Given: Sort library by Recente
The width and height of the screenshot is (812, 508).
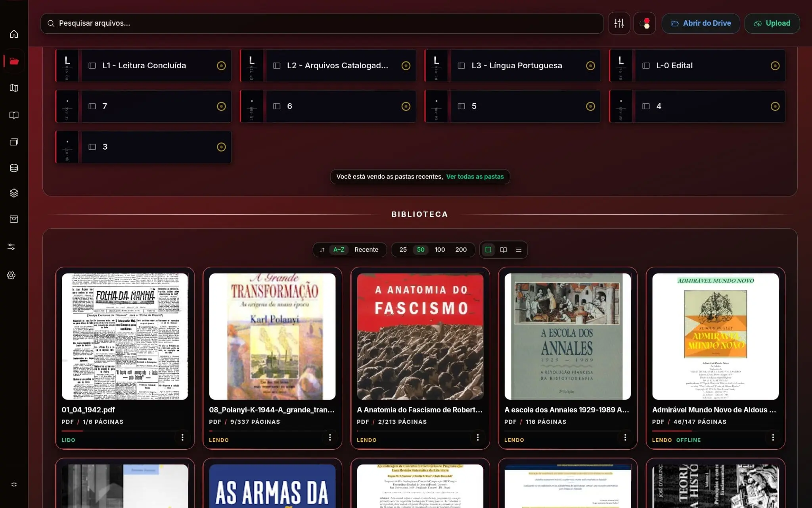Looking at the screenshot, I should (366, 250).
